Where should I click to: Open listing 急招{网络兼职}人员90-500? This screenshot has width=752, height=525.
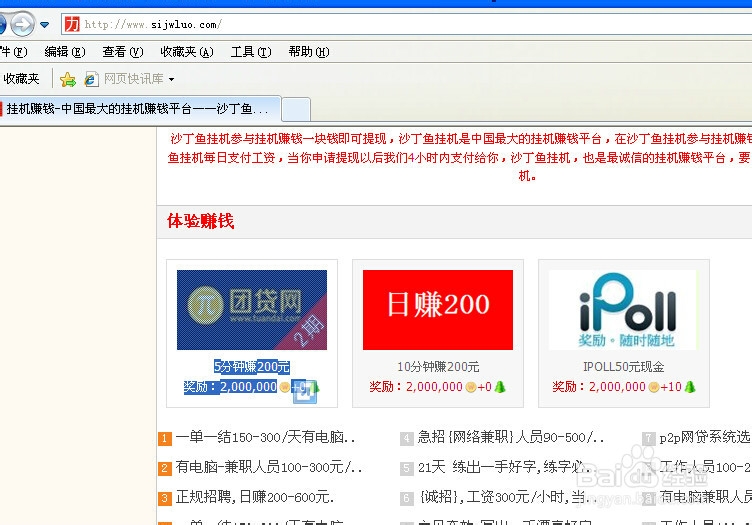[510, 437]
